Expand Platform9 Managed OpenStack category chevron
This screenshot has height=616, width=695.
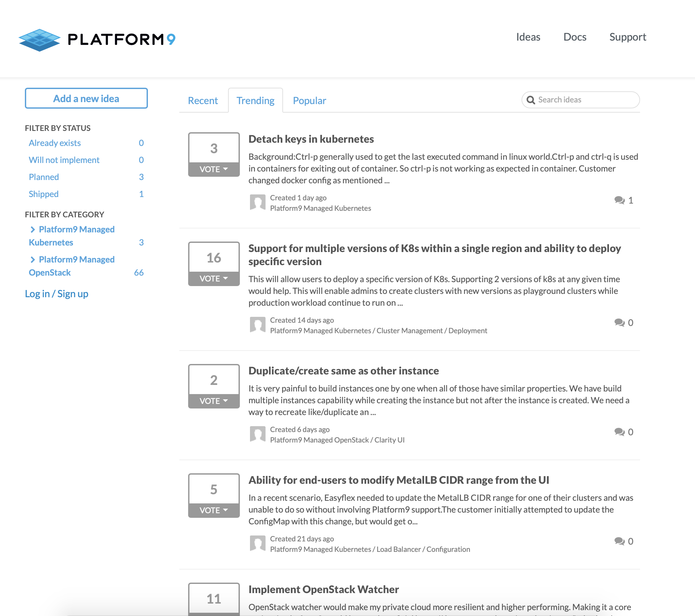click(x=33, y=260)
